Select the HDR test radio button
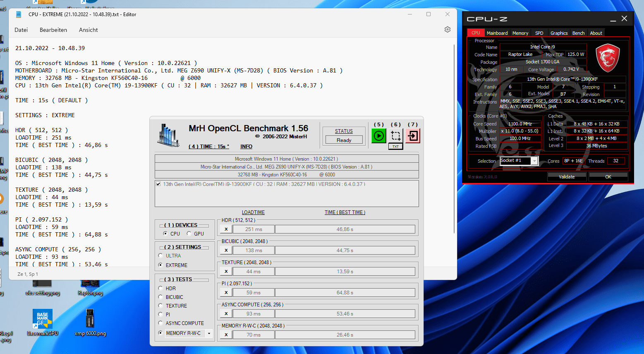Screen dimensions: 644x354 click(160, 288)
